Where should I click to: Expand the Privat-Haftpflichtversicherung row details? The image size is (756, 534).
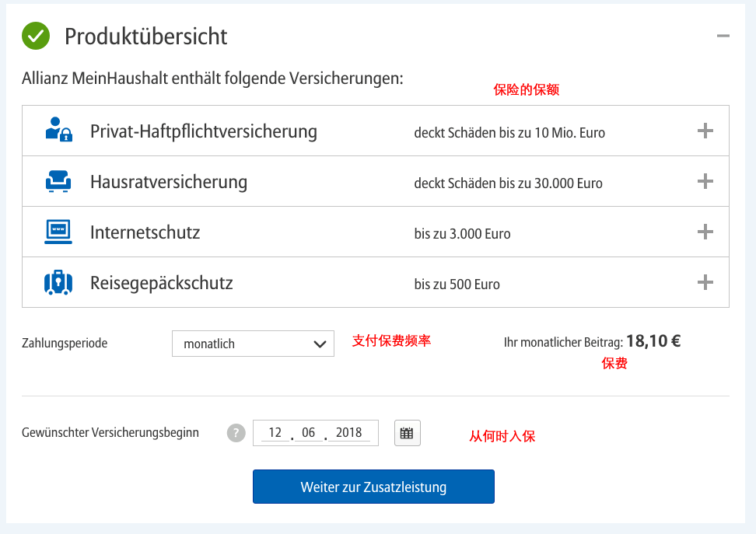(x=705, y=131)
